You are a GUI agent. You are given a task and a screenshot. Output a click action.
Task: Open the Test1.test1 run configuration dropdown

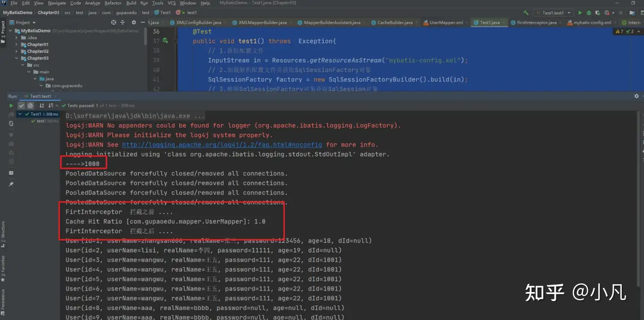click(x=553, y=13)
